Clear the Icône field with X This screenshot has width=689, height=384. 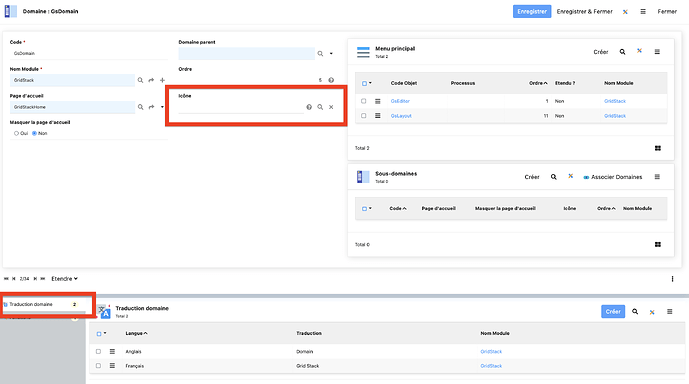[x=331, y=107]
